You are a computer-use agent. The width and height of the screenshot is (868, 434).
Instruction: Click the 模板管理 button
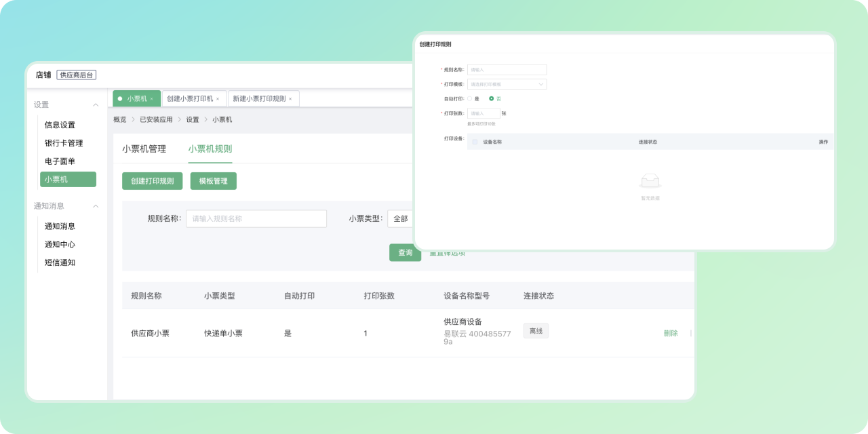click(x=214, y=181)
